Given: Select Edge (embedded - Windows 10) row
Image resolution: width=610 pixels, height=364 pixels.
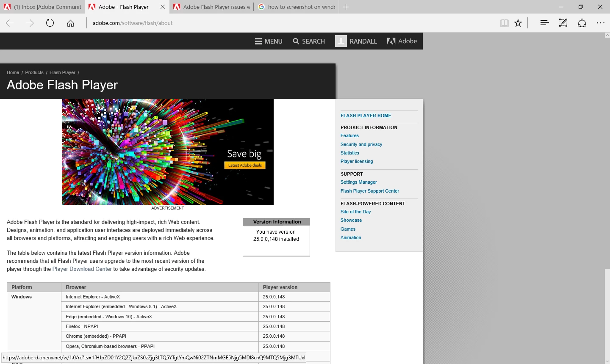Looking at the screenshot, I should pos(196,317).
